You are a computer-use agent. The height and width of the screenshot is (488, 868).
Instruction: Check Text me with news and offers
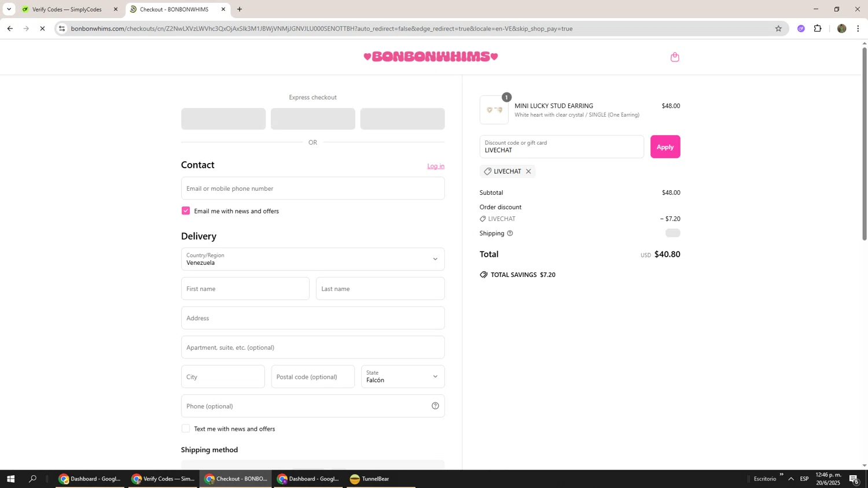click(x=186, y=428)
